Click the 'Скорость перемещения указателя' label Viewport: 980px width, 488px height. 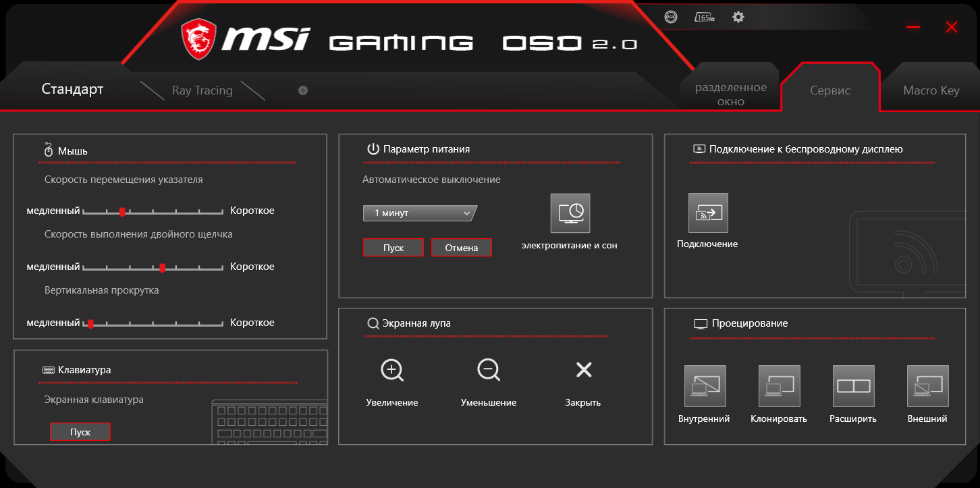click(x=124, y=180)
